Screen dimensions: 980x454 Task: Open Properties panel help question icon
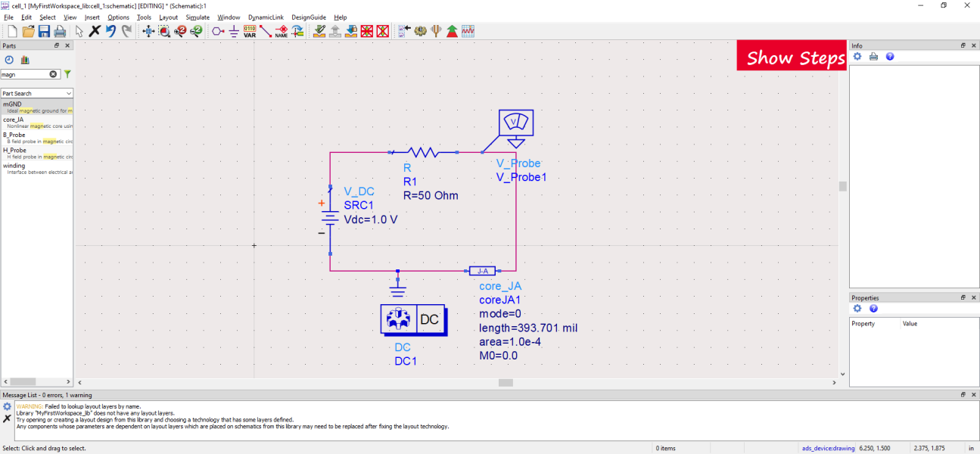tap(873, 309)
